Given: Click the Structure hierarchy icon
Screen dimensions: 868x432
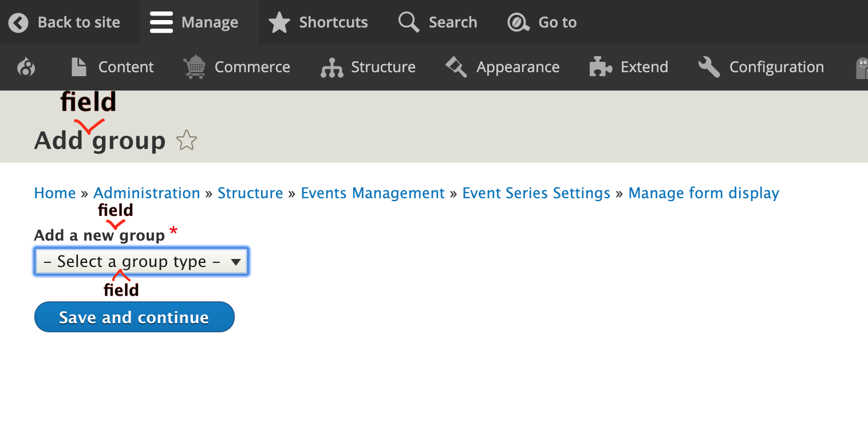Looking at the screenshot, I should click(332, 68).
